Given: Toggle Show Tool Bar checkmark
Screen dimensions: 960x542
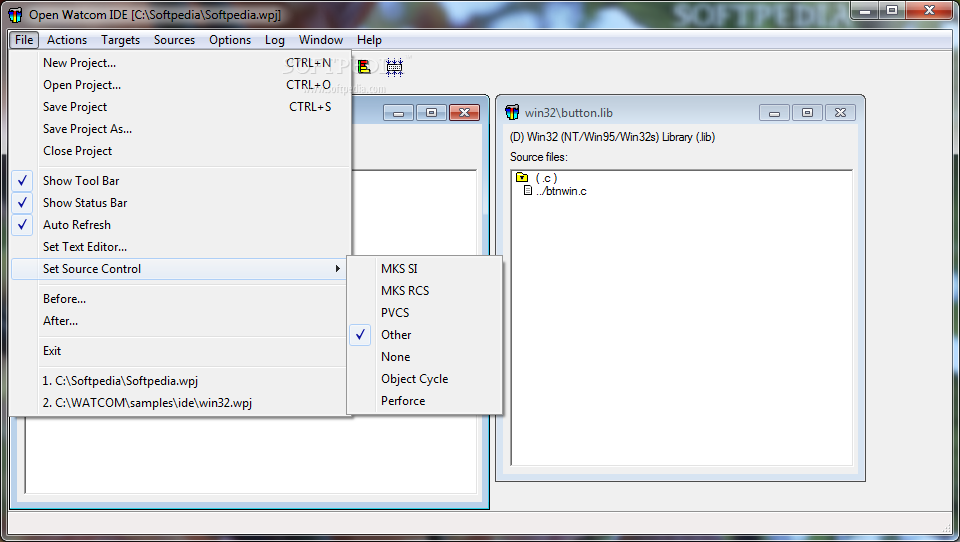Looking at the screenshot, I should (22, 181).
